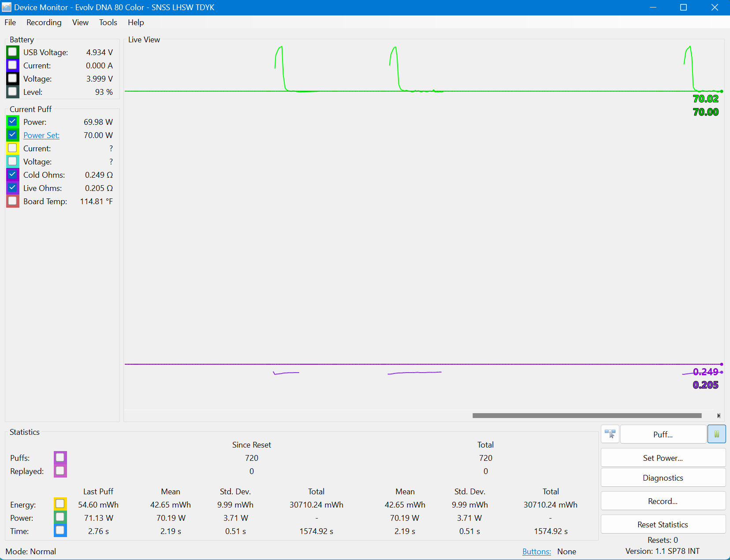The width and height of the screenshot is (730, 560).
Task: Enable the blue Time statistics checkbox
Action: (60, 530)
